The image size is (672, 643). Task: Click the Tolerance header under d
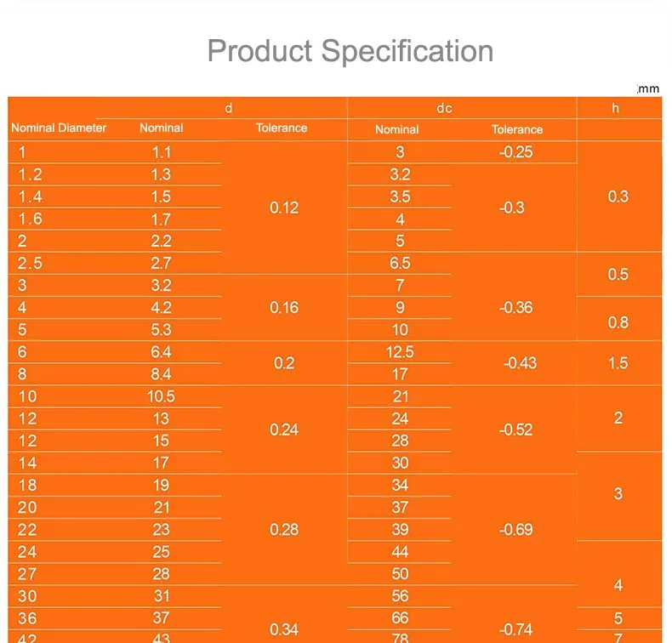282,128
